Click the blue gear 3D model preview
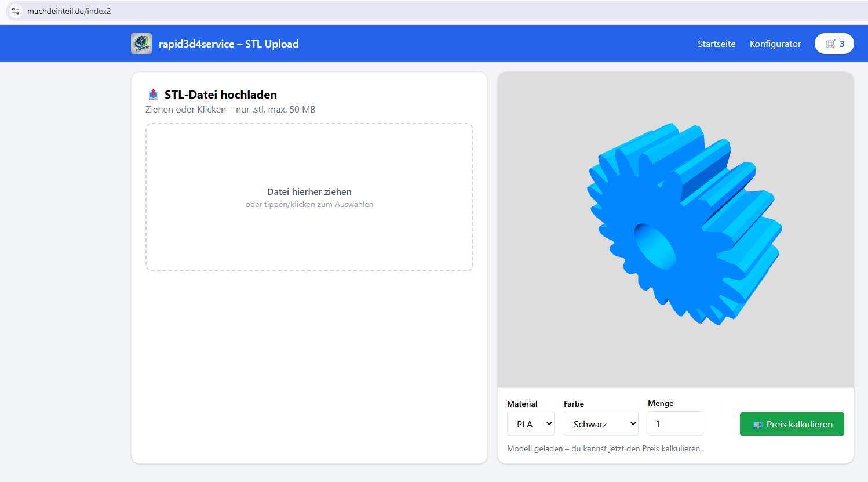Image resolution: width=868 pixels, height=482 pixels. (685, 223)
